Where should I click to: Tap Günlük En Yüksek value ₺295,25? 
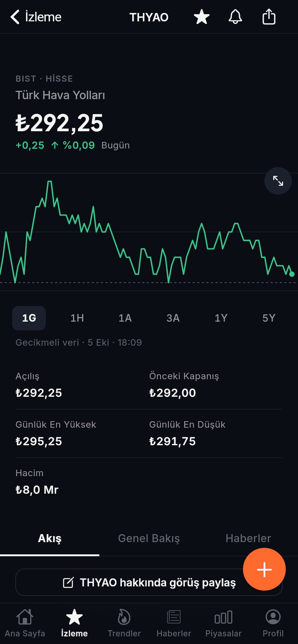39,441
